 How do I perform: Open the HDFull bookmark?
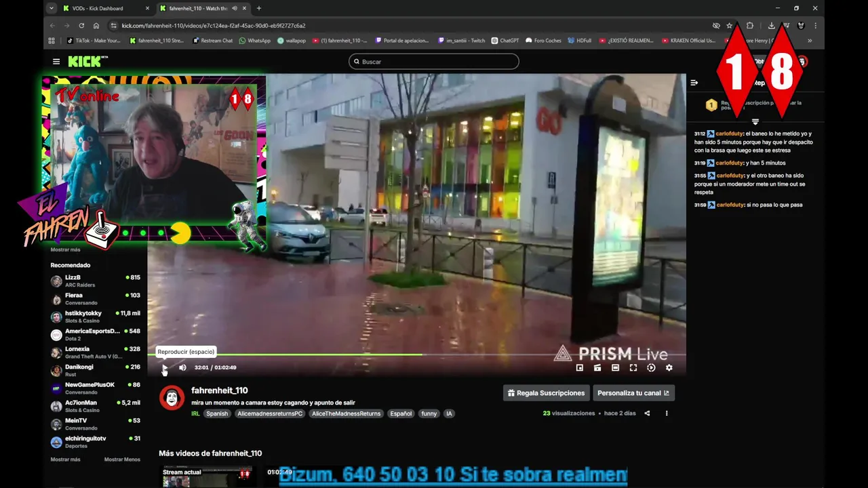580,41
